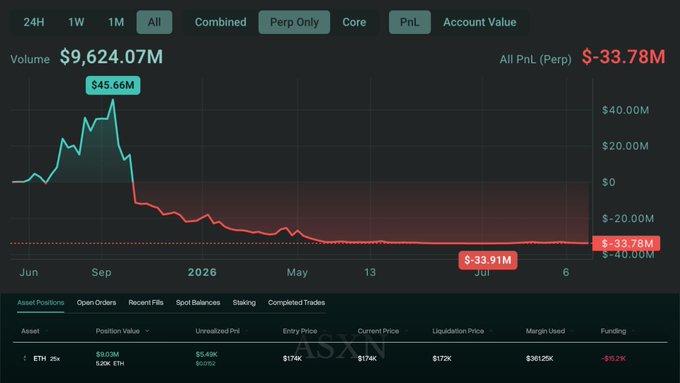Click the $-33.78M current value axis tag
The image size is (680, 383).
[x=626, y=243]
